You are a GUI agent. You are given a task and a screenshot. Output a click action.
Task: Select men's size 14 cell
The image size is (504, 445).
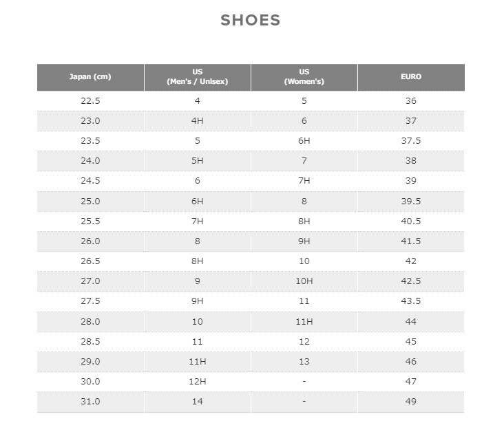pyautogui.click(x=198, y=402)
